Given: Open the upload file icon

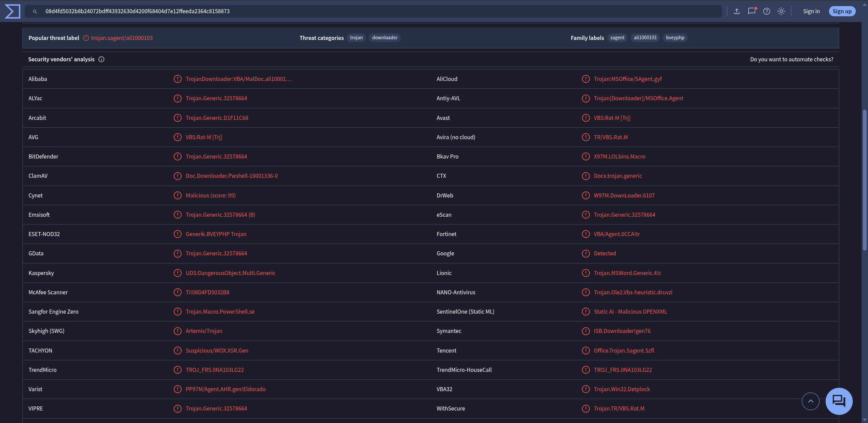Looking at the screenshot, I should click(737, 11).
